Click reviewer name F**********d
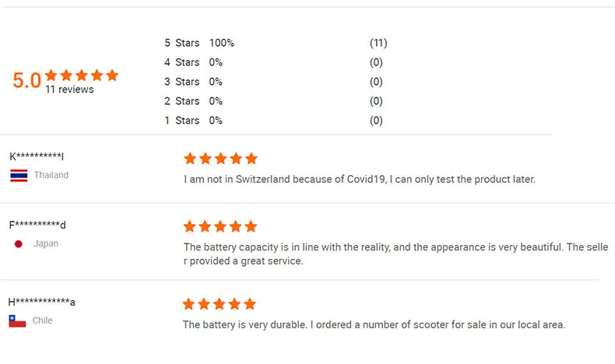 pyautogui.click(x=37, y=226)
